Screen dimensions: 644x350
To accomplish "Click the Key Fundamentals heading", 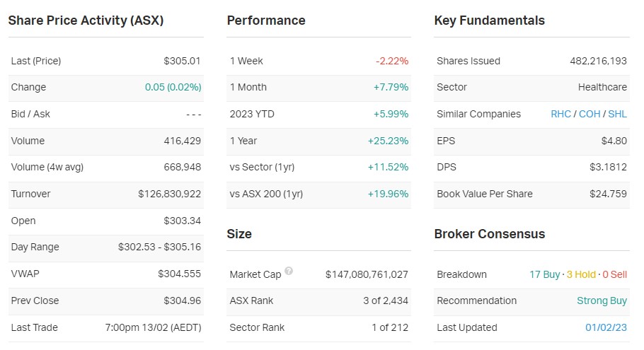I will pyautogui.click(x=489, y=21).
